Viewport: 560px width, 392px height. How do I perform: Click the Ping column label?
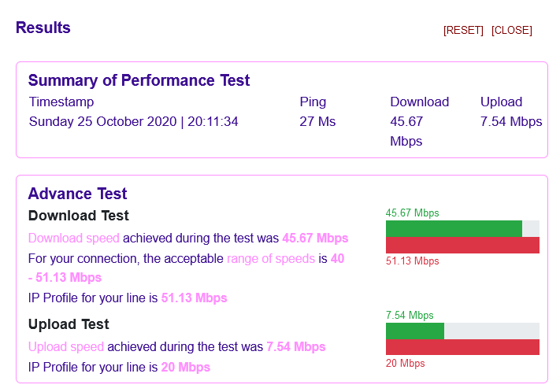point(313,102)
